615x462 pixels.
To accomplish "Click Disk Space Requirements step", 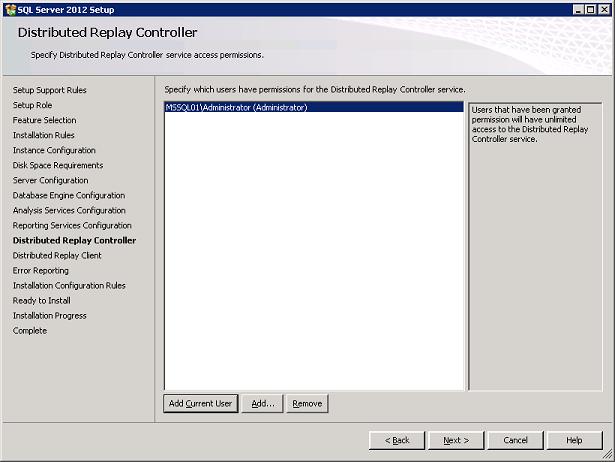I will point(58,166).
